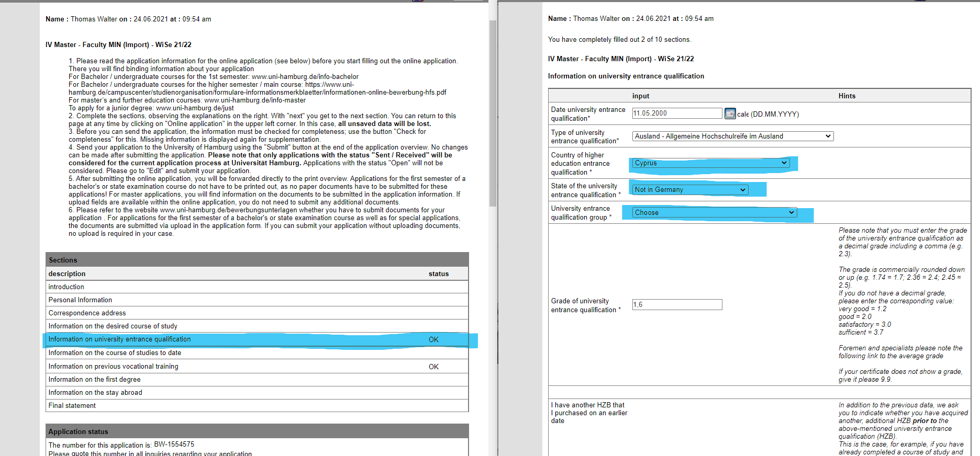Open the calendar date picker icon
Viewport: 980px width, 456px height.
pos(730,113)
